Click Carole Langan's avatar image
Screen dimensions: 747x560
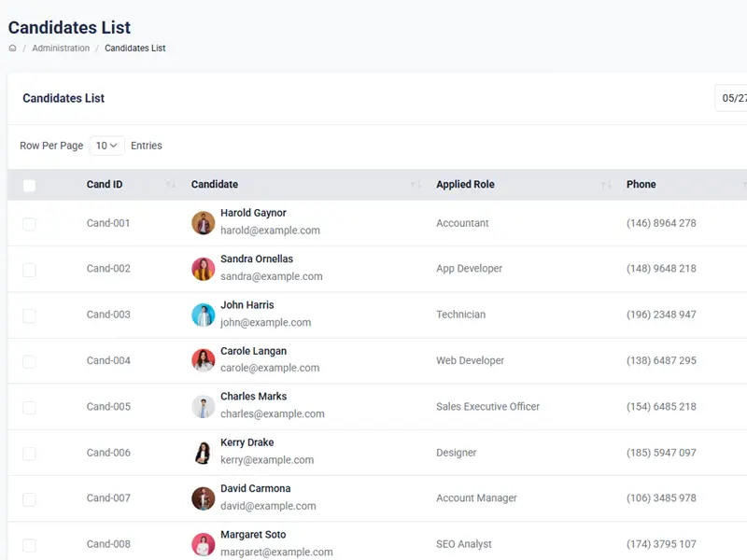click(x=203, y=360)
